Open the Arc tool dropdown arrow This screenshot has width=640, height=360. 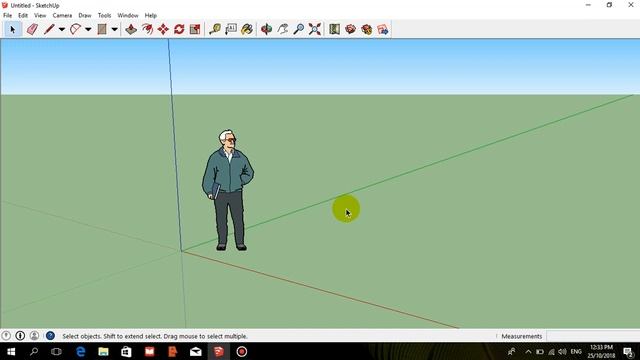tap(88, 29)
